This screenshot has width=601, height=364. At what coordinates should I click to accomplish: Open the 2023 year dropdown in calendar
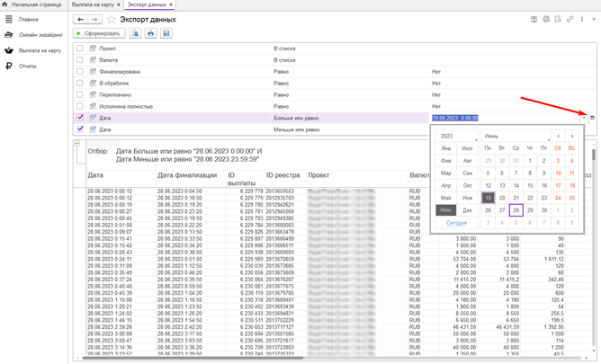click(x=456, y=136)
